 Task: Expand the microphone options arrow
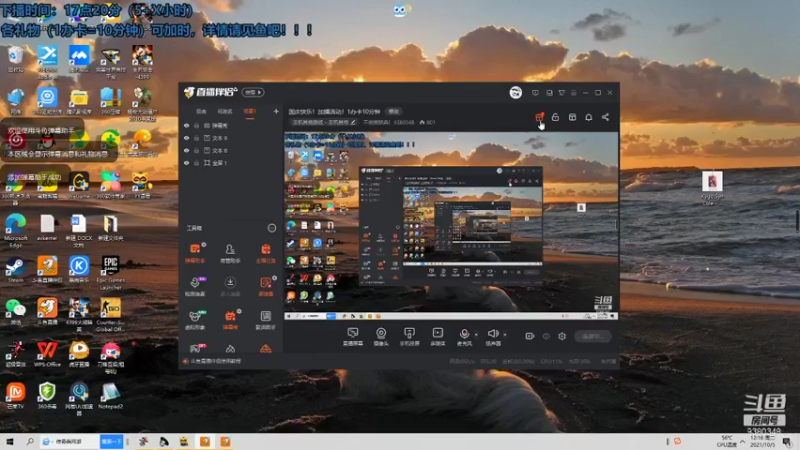coord(476,335)
